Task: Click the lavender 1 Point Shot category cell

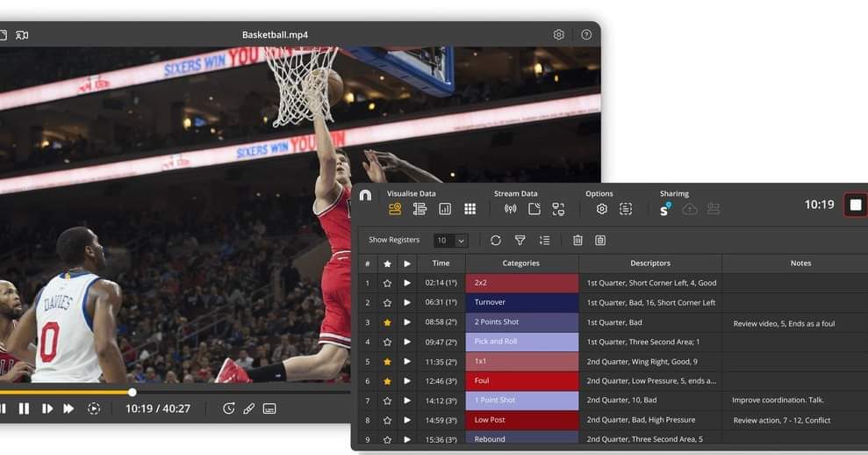Action: [x=522, y=401]
